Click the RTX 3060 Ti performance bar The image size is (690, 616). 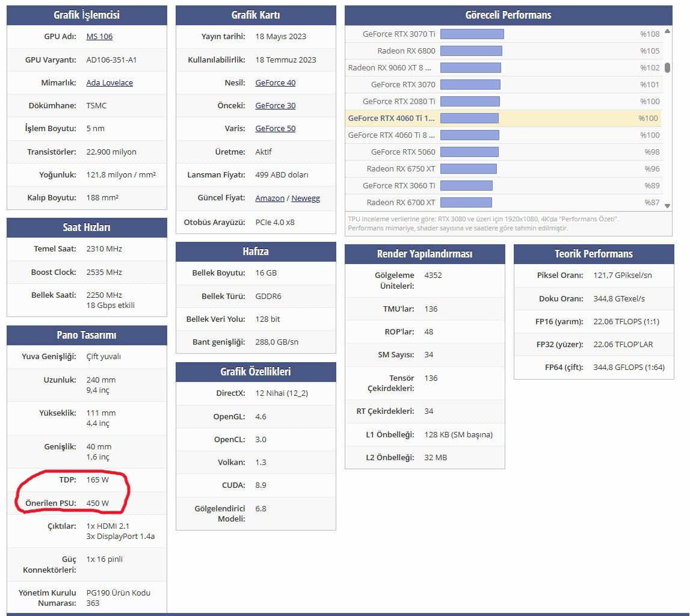point(466,186)
